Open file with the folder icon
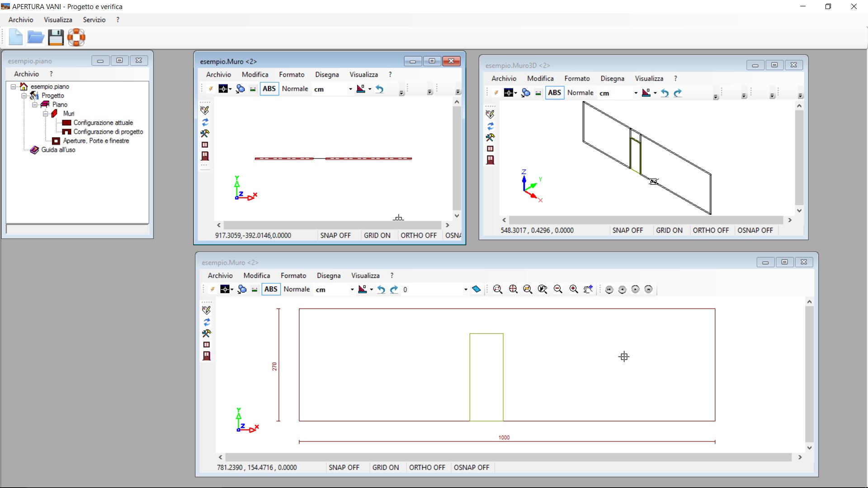 36,38
